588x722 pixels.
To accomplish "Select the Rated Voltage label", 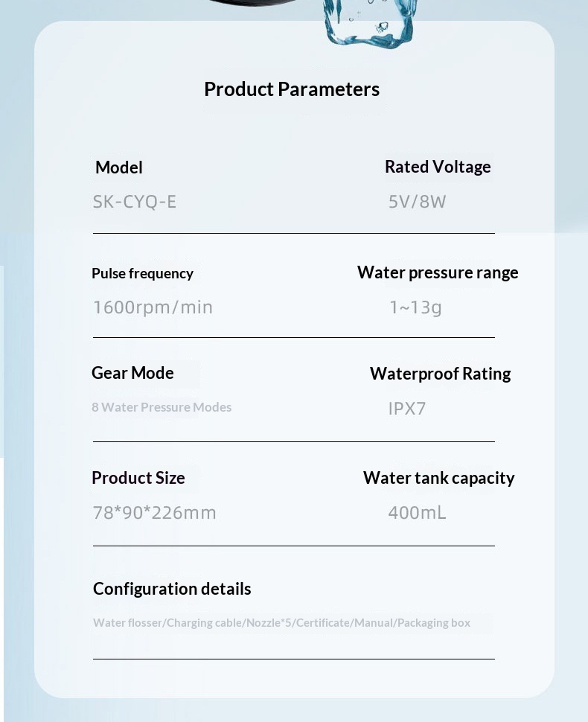I will tap(438, 167).
